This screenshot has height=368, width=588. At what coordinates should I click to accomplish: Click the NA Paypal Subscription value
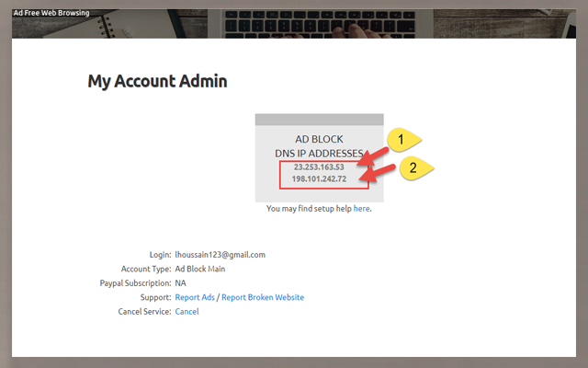(181, 283)
